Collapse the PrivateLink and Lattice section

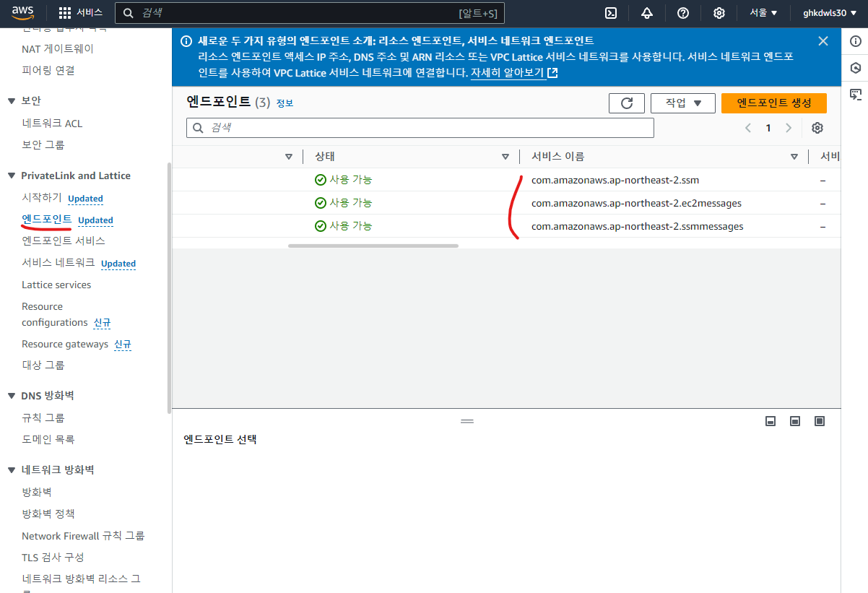point(12,176)
